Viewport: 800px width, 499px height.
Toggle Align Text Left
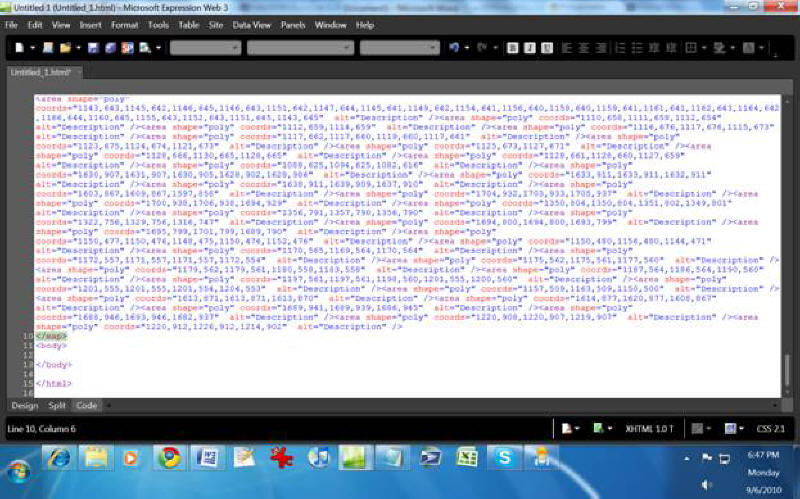coord(566,47)
